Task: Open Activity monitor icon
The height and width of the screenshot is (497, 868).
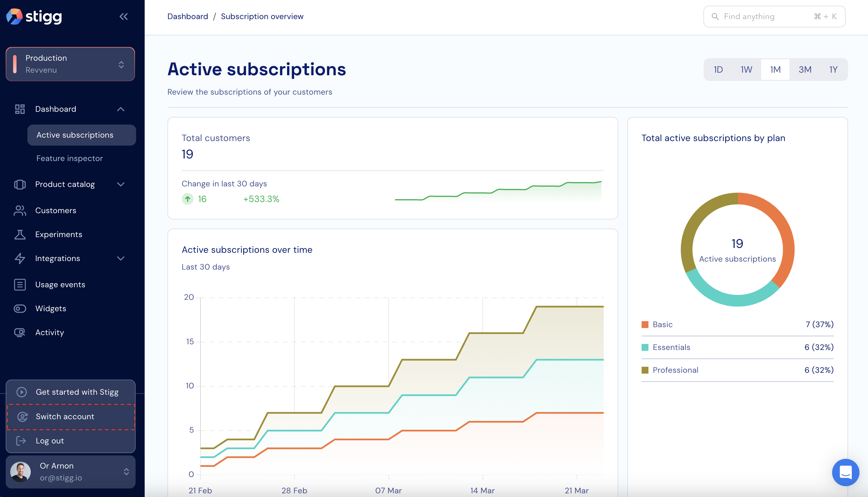Action: click(20, 333)
